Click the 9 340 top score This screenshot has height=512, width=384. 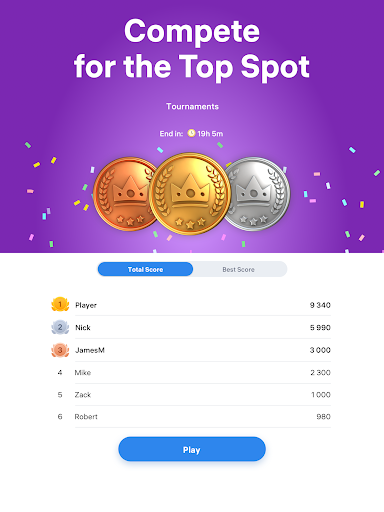point(320,305)
